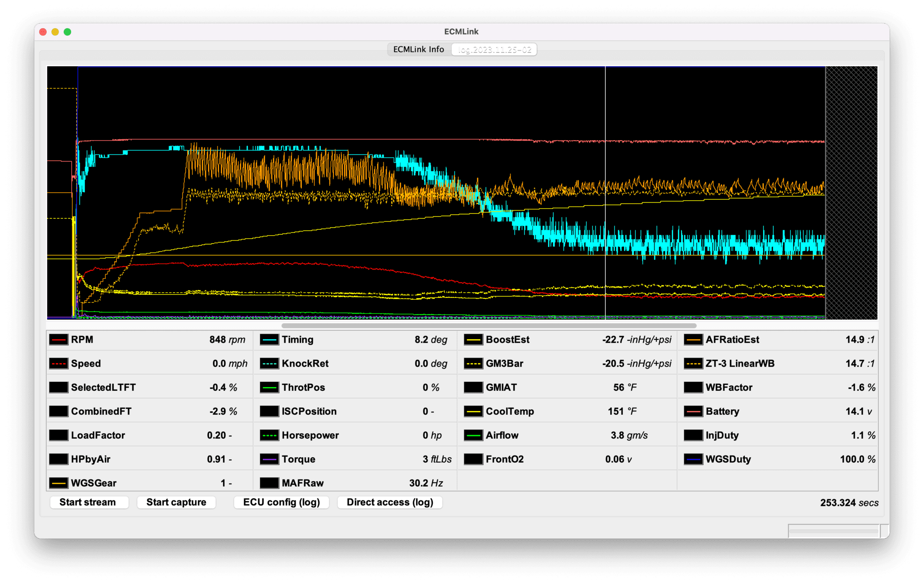Select the KnockRet label
Image resolution: width=924 pixels, height=584 pixels.
tap(305, 364)
